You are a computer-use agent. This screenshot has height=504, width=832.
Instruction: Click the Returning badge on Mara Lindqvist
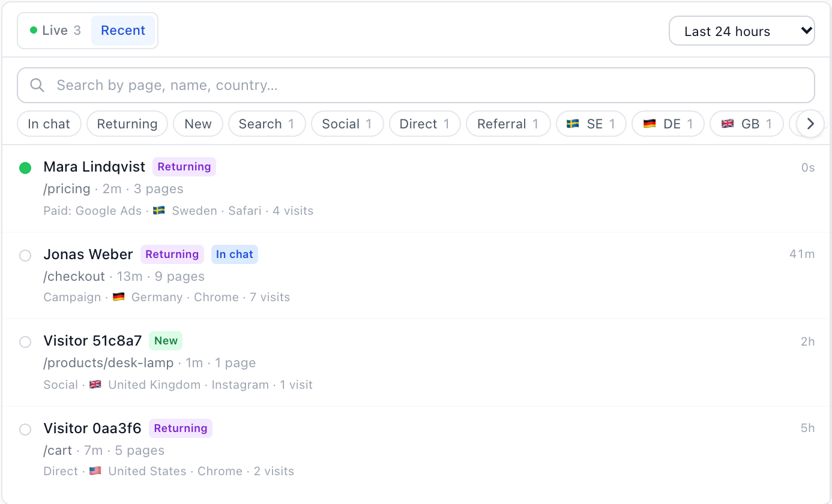point(184,167)
